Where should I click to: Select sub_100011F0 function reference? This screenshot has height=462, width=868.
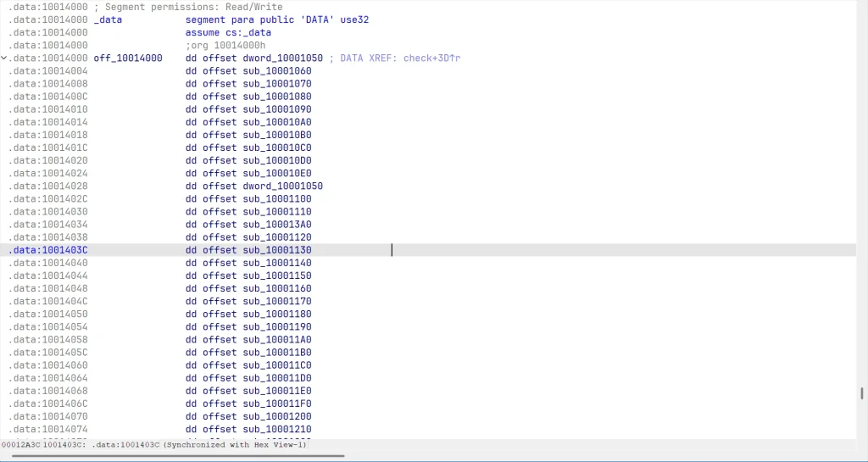[277, 404]
